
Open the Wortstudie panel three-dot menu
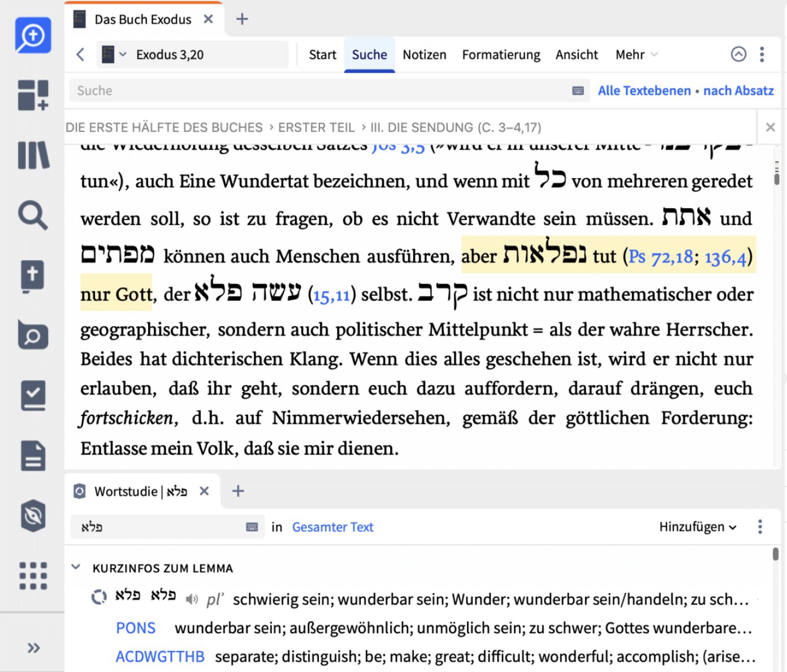(x=760, y=527)
